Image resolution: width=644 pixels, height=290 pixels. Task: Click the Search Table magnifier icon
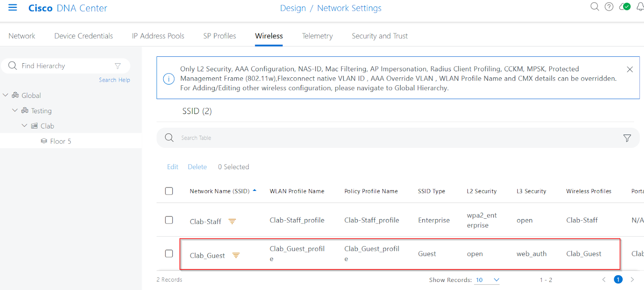[x=169, y=138]
